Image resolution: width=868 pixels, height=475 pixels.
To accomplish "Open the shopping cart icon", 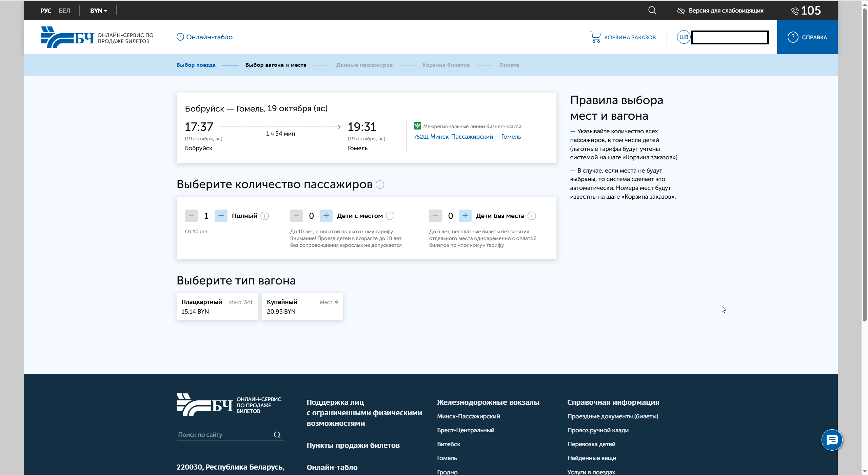I will pyautogui.click(x=595, y=37).
